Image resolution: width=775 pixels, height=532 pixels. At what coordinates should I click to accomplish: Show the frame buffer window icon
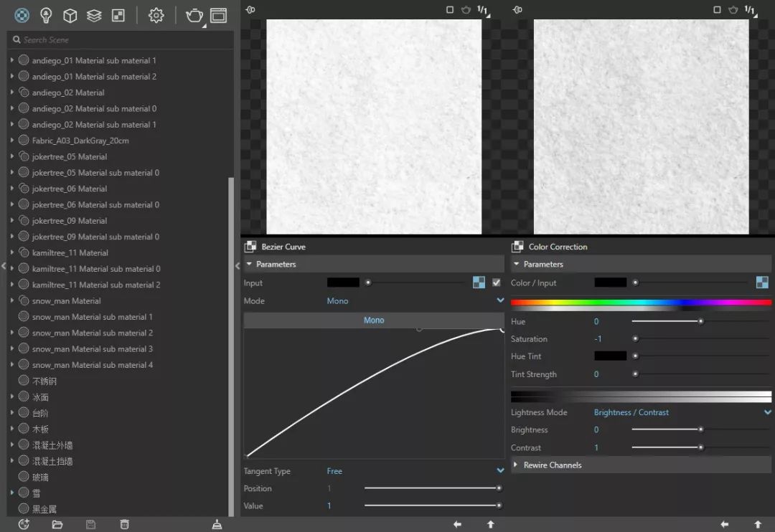tap(218, 15)
